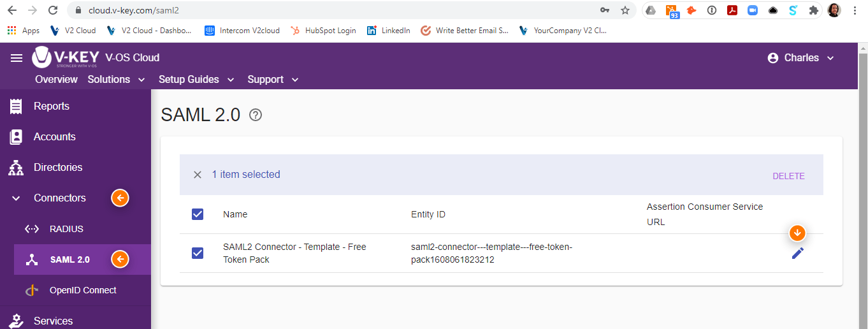Open the Intercom V2cloud bookmark

point(242,30)
